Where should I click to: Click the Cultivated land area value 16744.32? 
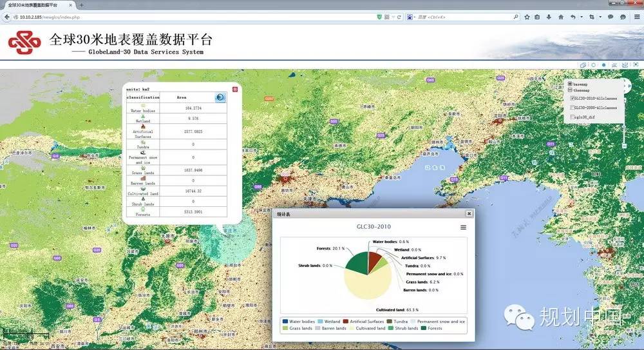(x=193, y=191)
